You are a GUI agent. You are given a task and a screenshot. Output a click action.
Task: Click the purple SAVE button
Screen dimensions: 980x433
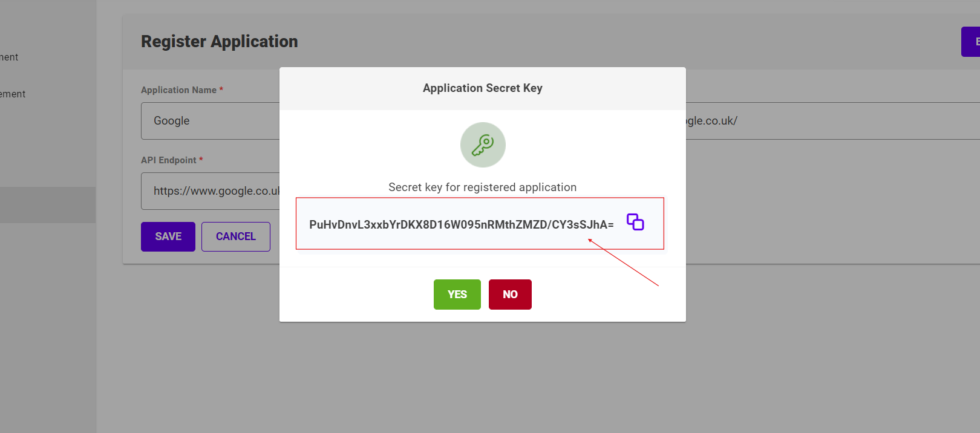coord(168,236)
